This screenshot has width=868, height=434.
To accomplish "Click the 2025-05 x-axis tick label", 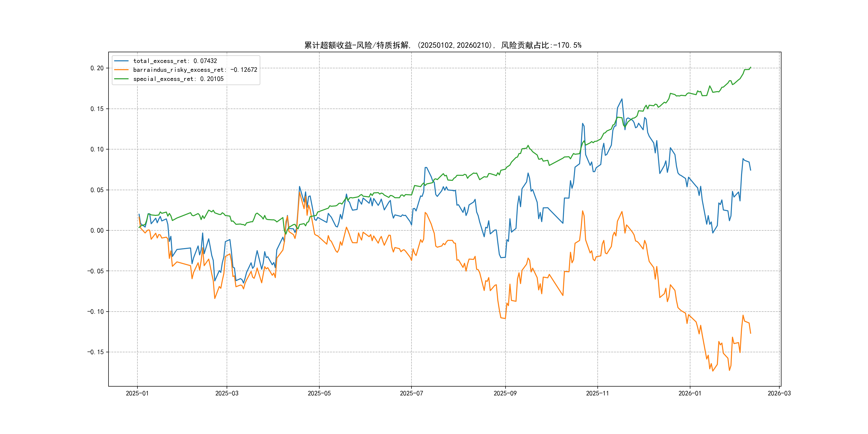I will click(319, 393).
